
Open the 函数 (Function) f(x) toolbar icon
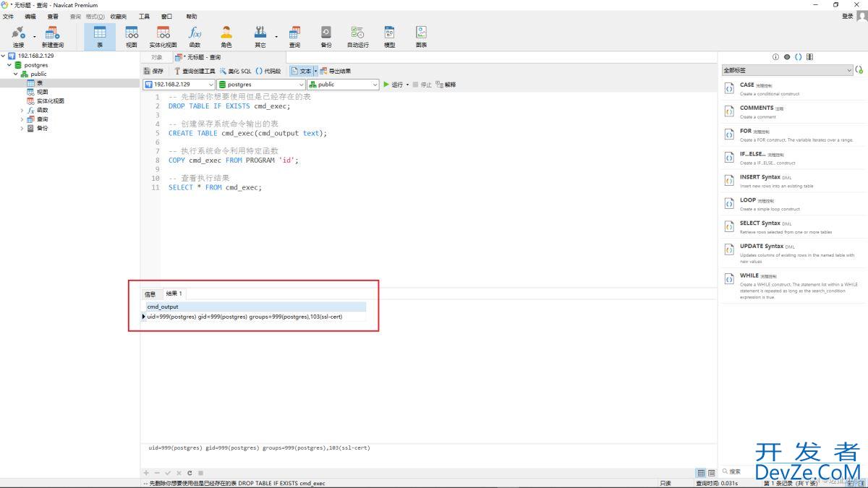(195, 36)
